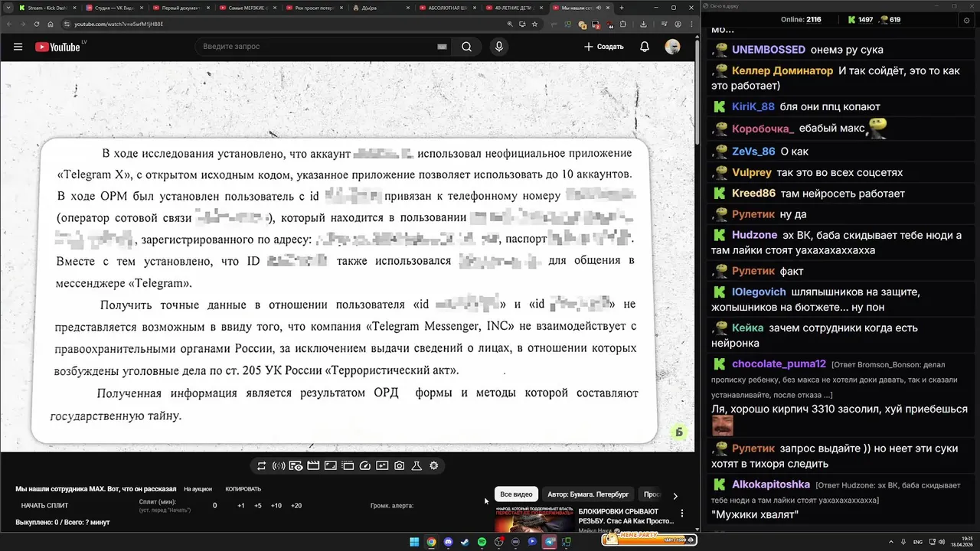980x551 pixels.
Task: Open YouTube notifications bell
Action: coord(645,47)
